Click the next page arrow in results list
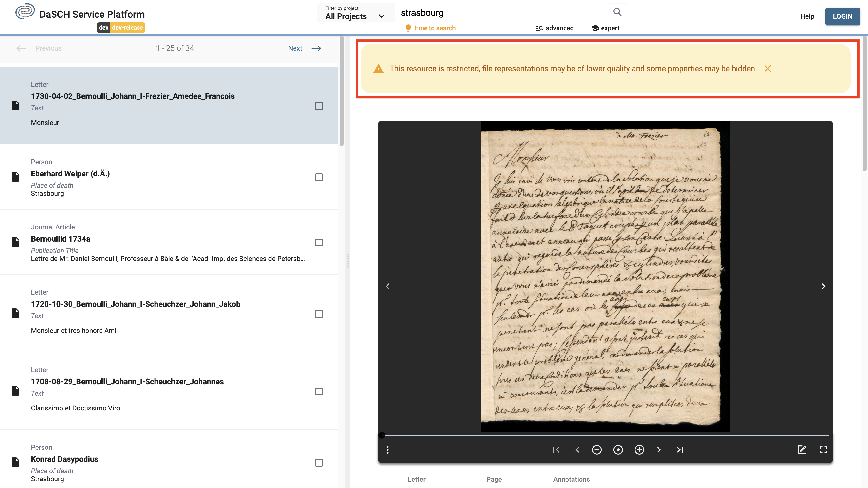The height and width of the screenshot is (488, 868). tap(317, 48)
